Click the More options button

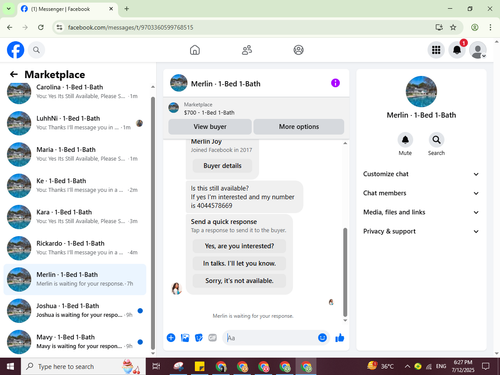tap(299, 127)
